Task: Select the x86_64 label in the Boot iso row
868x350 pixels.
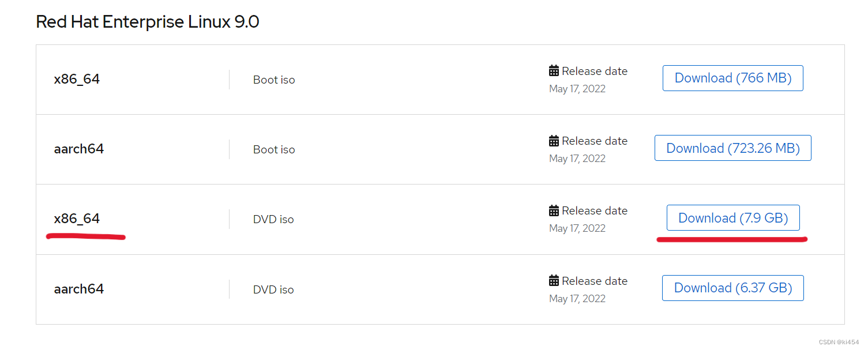Action: pos(77,79)
